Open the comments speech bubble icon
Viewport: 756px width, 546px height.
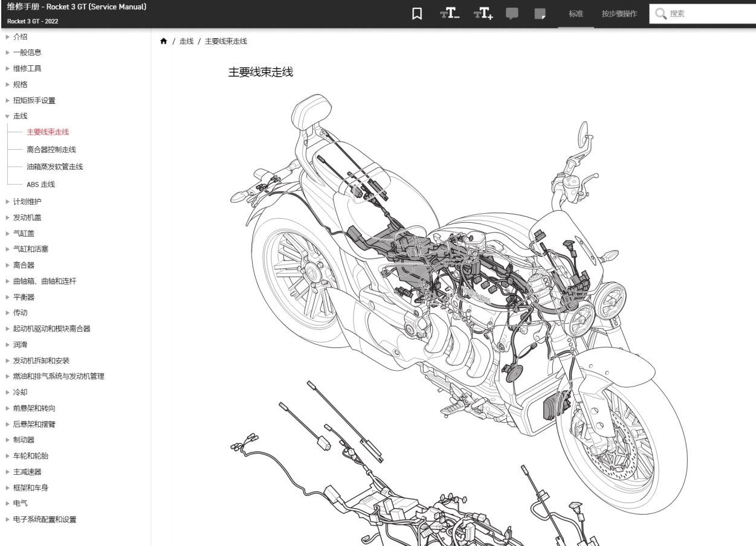512,13
